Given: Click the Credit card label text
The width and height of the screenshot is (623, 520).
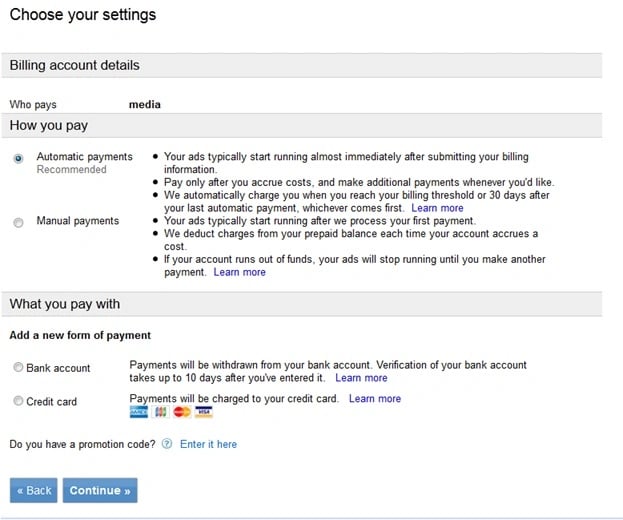Looking at the screenshot, I should [x=52, y=402].
